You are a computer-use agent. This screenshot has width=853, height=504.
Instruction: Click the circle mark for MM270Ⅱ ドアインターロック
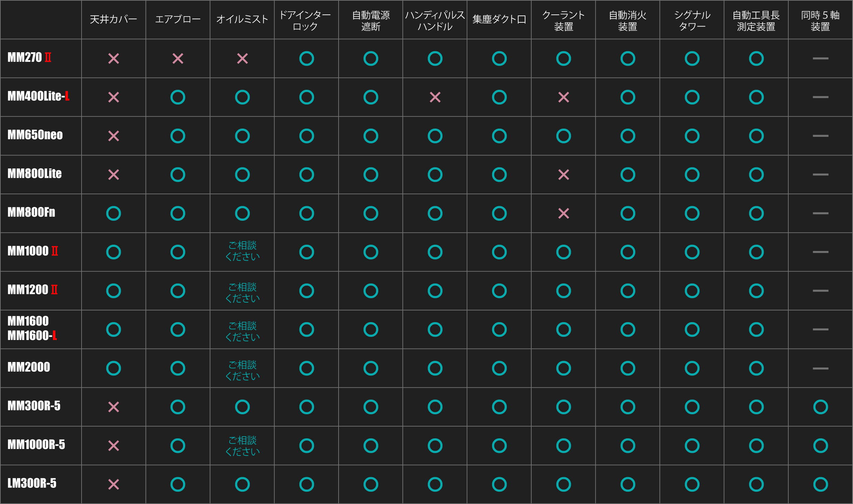306,58
